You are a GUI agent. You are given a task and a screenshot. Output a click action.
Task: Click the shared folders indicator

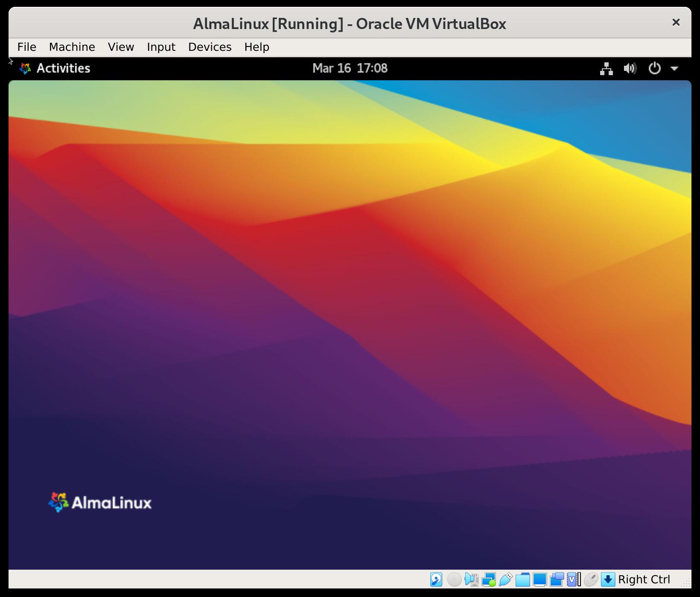click(x=522, y=579)
